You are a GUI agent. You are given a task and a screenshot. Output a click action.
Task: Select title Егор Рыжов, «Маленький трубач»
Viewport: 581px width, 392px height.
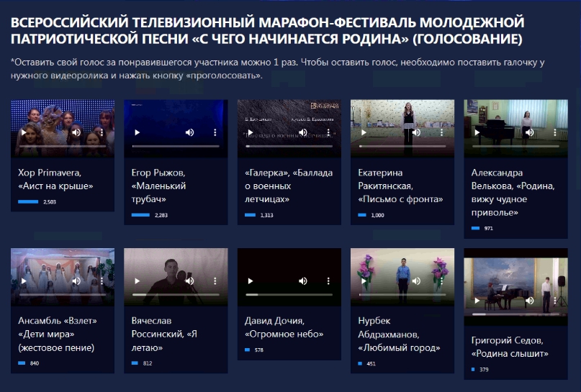[158, 186]
